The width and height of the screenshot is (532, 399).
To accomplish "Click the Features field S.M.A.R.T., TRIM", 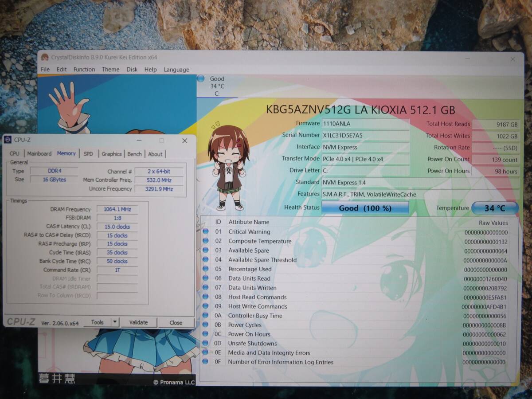I will click(420, 194).
